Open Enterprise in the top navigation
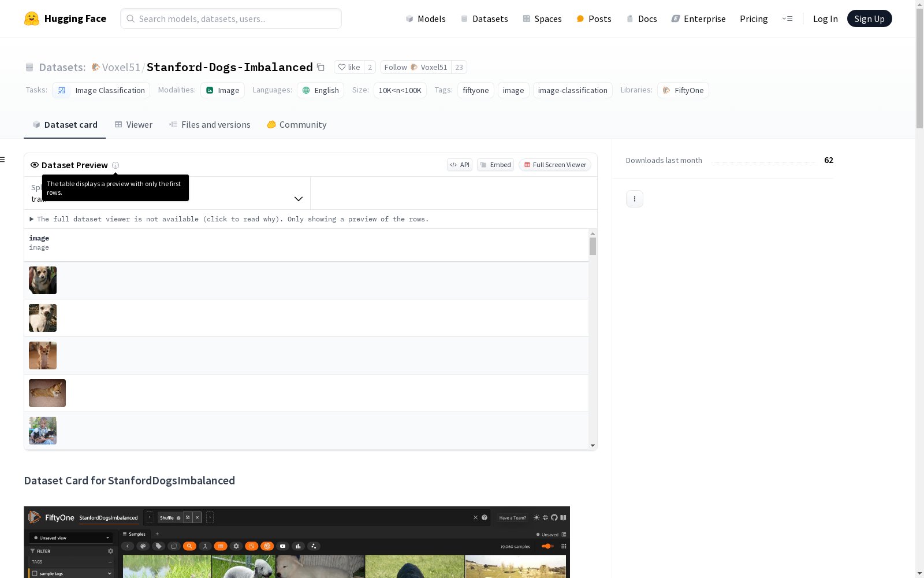924x578 pixels. (698, 18)
